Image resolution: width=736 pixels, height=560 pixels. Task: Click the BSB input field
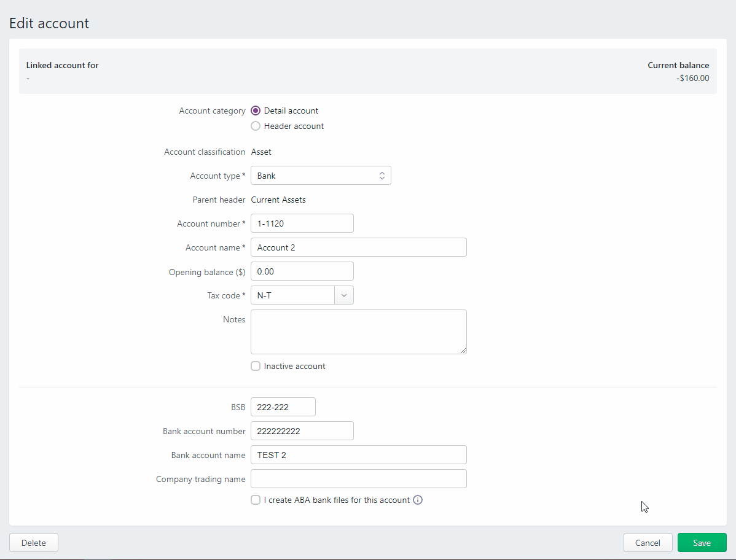pyautogui.click(x=283, y=407)
